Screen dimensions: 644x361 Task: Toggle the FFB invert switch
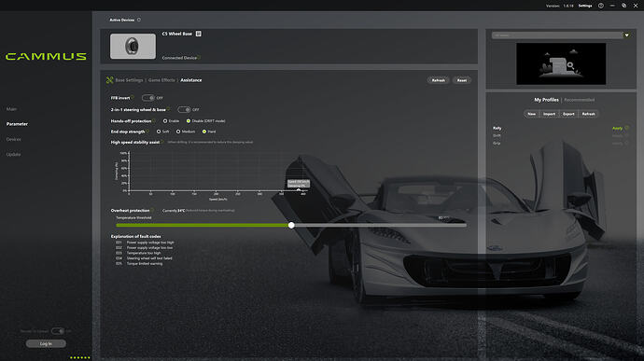pyautogui.click(x=147, y=98)
